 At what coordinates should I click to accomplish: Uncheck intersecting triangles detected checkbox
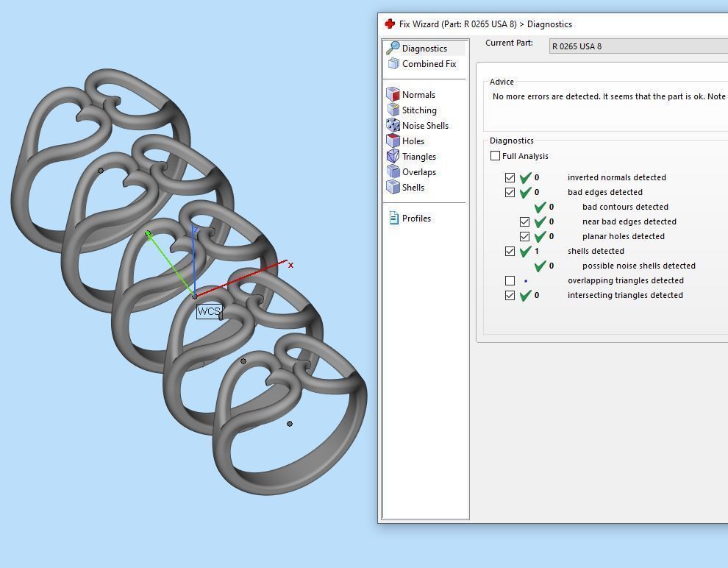pyautogui.click(x=510, y=295)
